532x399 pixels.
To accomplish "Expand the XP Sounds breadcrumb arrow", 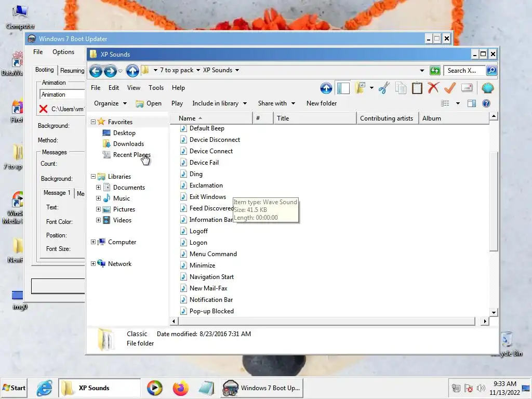I will click(237, 70).
